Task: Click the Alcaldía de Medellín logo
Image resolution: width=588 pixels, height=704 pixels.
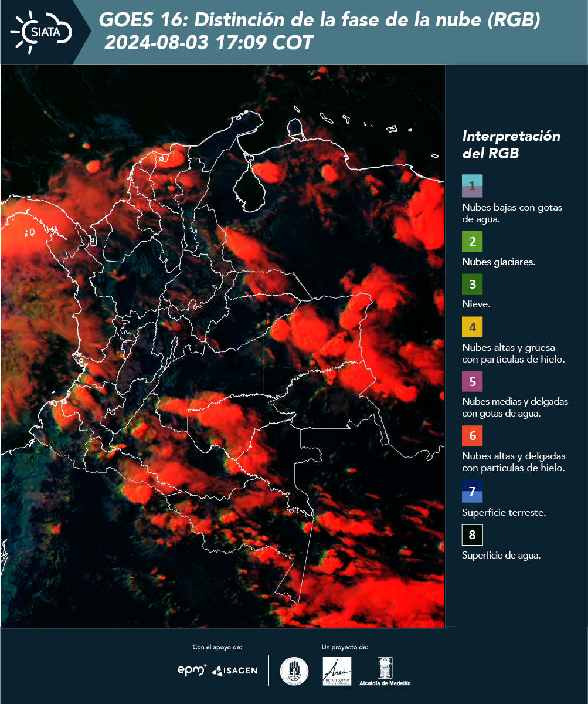Action: [385, 671]
